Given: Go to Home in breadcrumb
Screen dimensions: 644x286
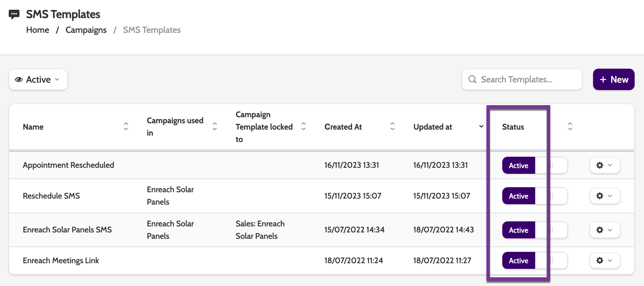Looking at the screenshot, I should click(x=38, y=30).
